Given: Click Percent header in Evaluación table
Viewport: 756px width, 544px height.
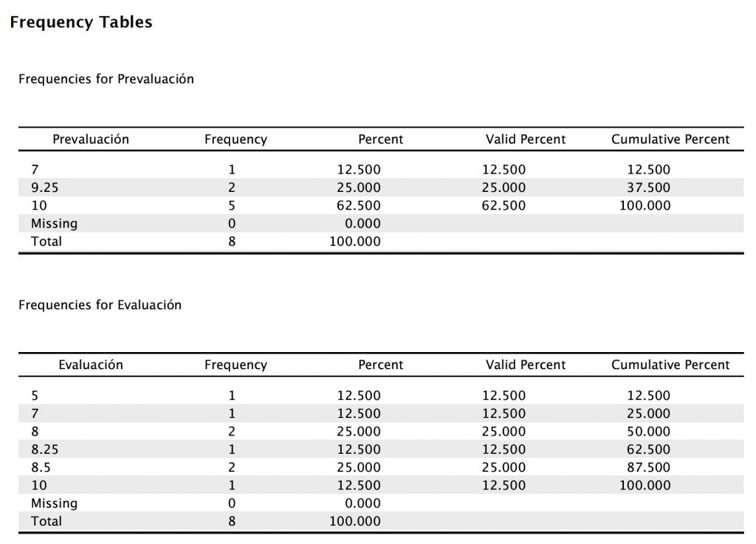Looking at the screenshot, I should (x=380, y=365).
